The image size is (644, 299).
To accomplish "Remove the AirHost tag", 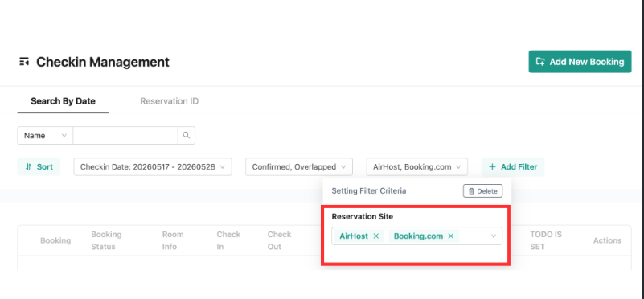I will coord(375,236).
